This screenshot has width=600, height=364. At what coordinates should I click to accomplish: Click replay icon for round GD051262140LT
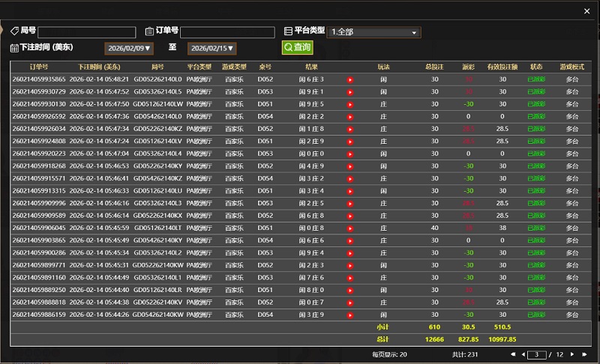pyautogui.click(x=349, y=228)
